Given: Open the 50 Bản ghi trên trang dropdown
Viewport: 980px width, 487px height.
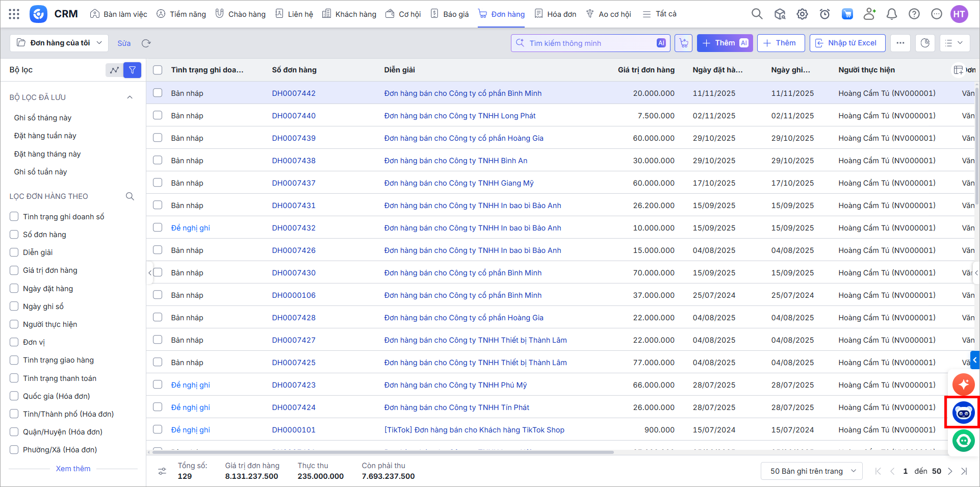Looking at the screenshot, I should point(812,471).
